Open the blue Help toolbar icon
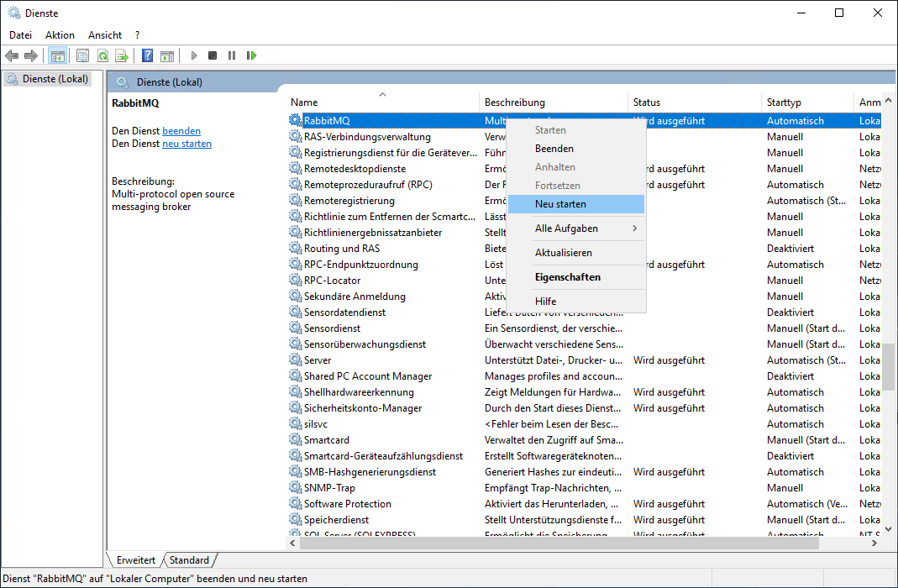The height and width of the screenshot is (588, 898). 147,55
